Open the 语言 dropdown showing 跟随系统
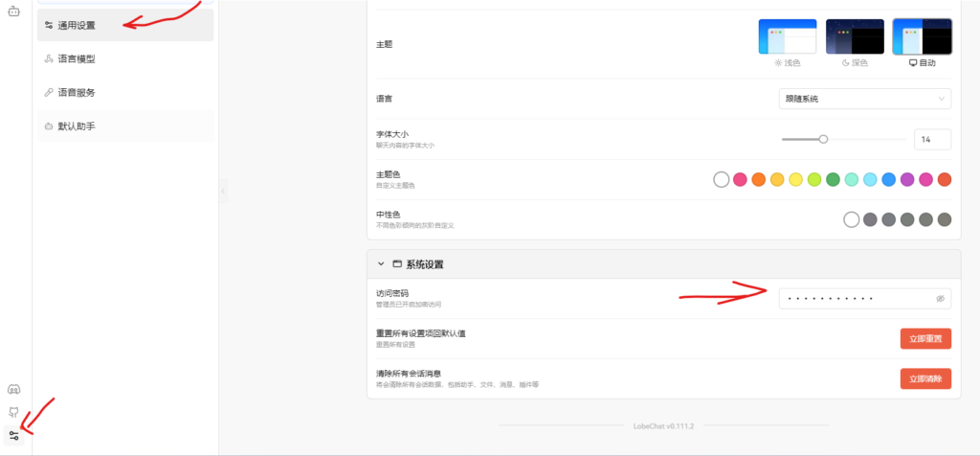Viewport: 980px width, 456px height. point(865,99)
